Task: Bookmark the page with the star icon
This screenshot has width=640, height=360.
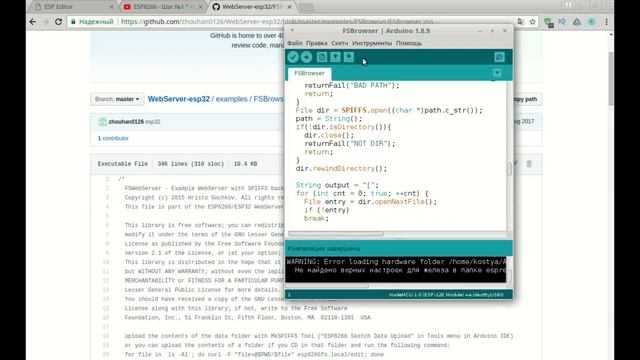Action: (x=533, y=22)
